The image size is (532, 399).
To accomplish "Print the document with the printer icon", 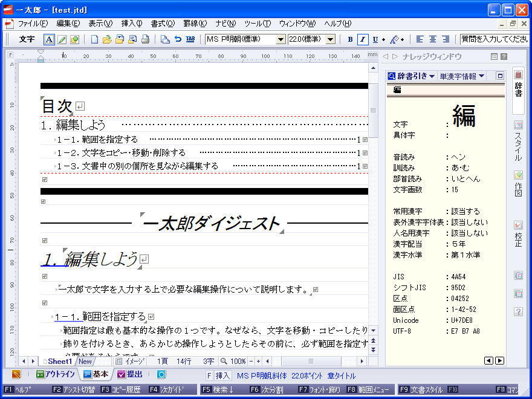I will tap(145, 39).
